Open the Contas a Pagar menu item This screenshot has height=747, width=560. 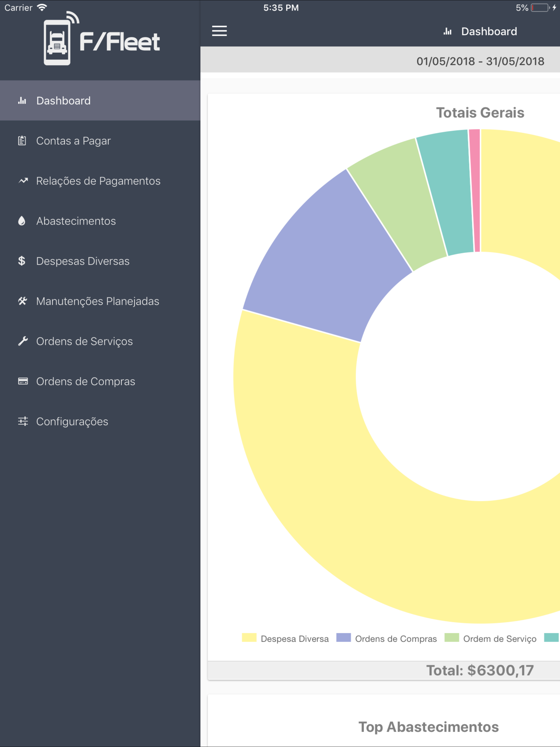73,141
